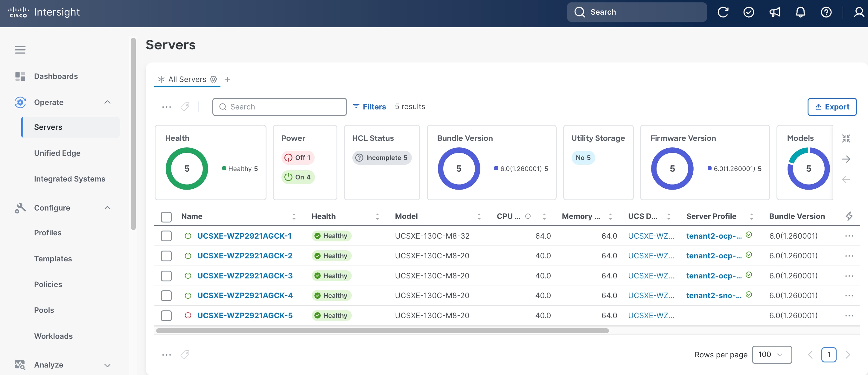The height and width of the screenshot is (375, 868).
Task: Open the UCSXE-WZP2921AGCK-3 server link
Action: pos(245,276)
